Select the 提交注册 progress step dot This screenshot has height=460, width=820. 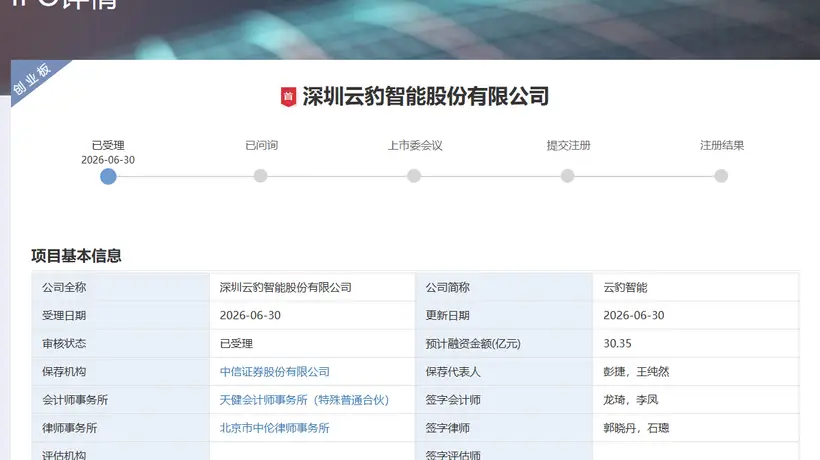567,176
